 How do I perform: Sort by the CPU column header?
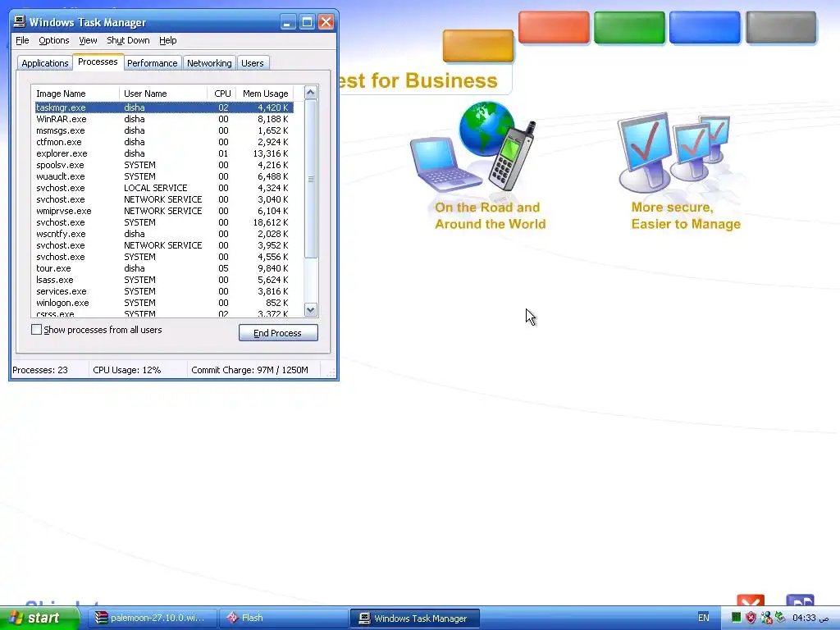(x=221, y=94)
